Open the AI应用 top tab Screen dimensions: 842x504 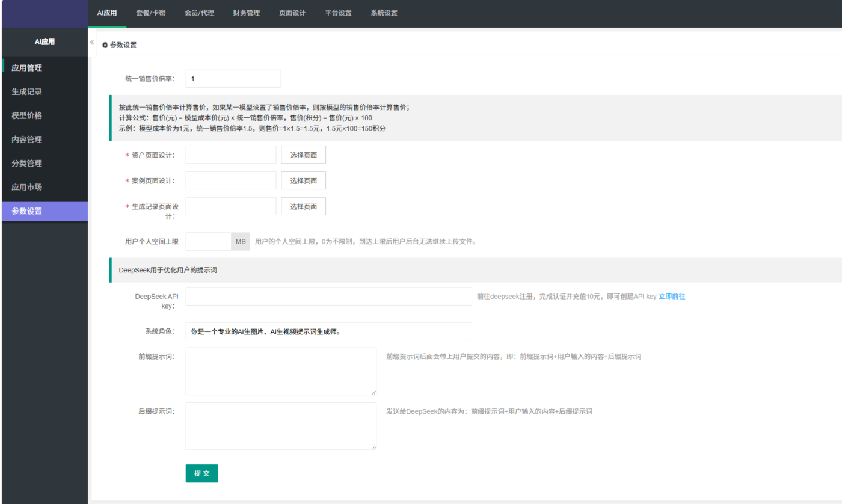(107, 13)
